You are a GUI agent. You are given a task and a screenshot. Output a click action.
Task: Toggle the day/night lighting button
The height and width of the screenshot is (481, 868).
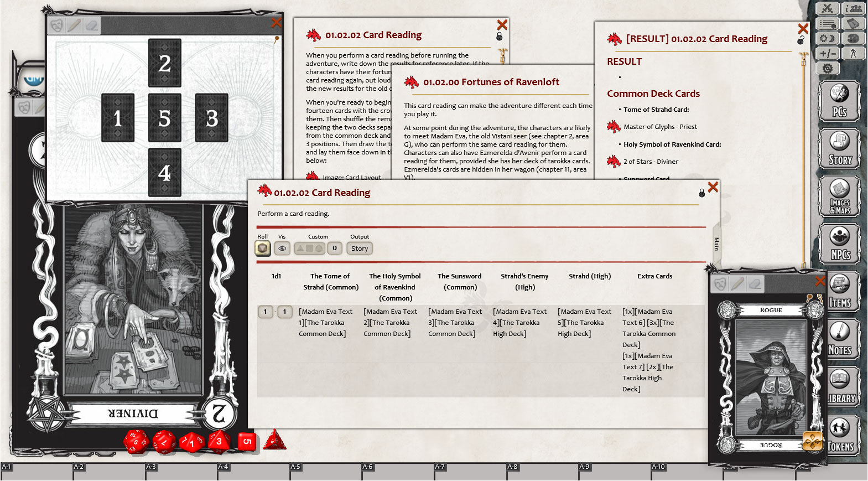coord(828,38)
